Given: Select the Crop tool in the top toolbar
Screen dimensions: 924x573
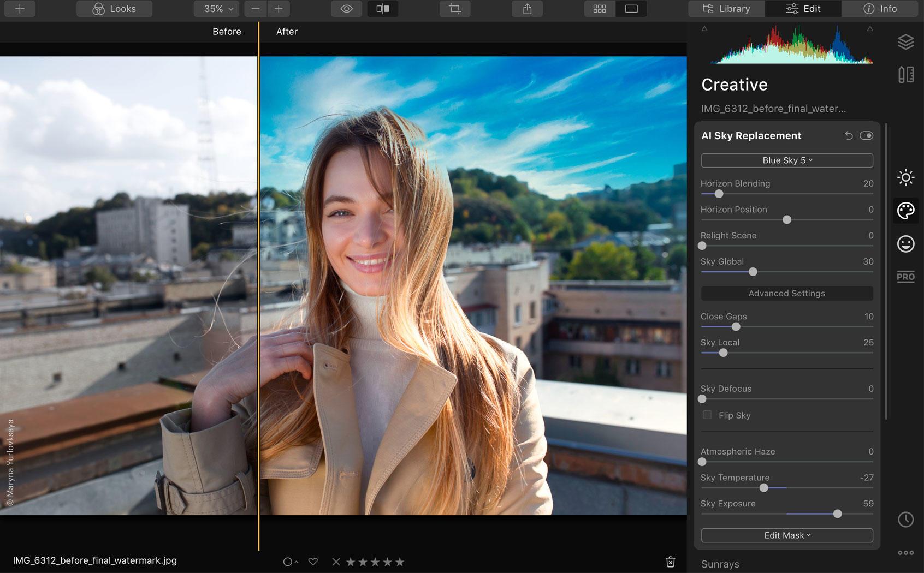Looking at the screenshot, I should pyautogui.click(x=455, y=9).
